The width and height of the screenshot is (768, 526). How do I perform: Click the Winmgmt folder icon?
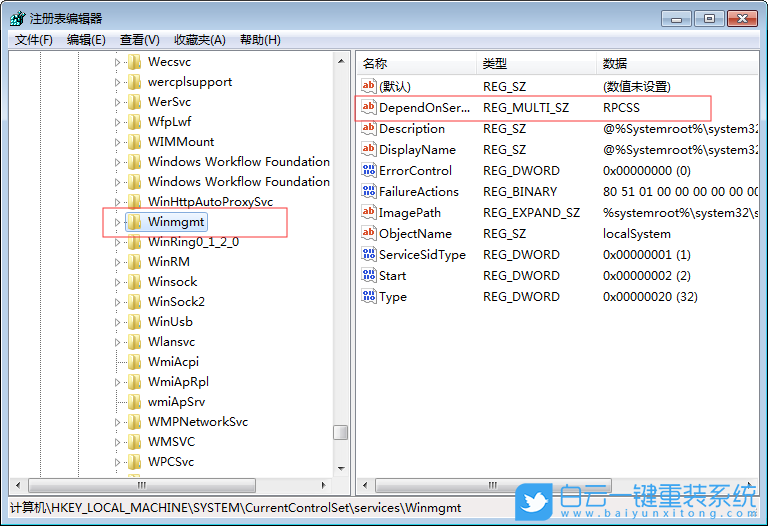134,222
